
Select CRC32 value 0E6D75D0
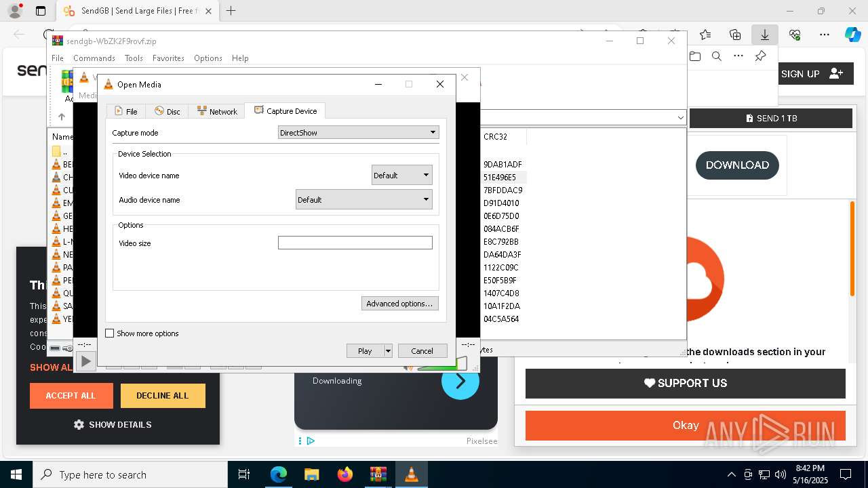pyautogui.click(x=501, y=216)
